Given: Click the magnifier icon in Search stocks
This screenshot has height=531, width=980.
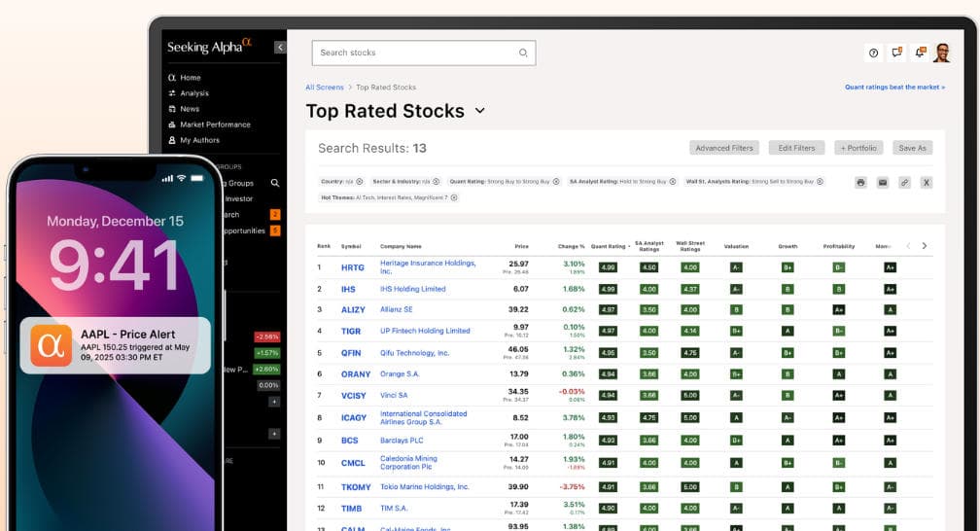Looking at the screenshot, I should coord(523,53).
